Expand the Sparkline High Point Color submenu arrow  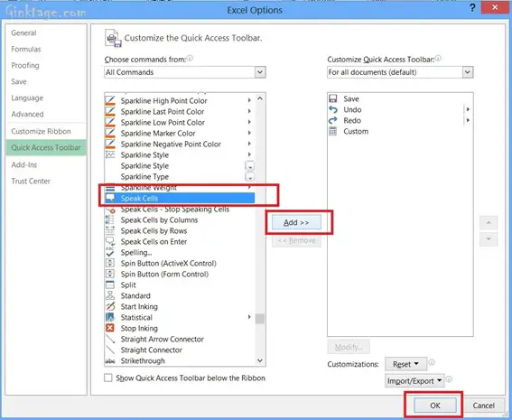pyautogui.click(x=249, y=100)
